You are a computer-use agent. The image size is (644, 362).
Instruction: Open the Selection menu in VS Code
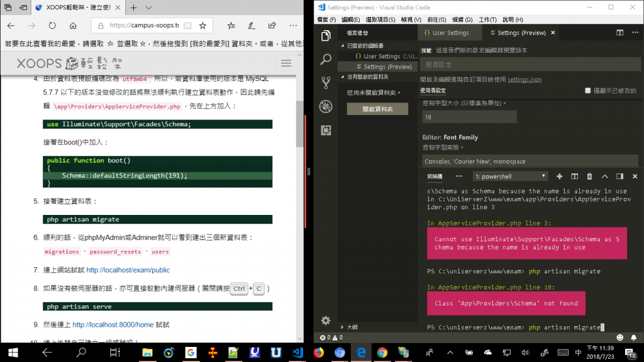point(380,19)
